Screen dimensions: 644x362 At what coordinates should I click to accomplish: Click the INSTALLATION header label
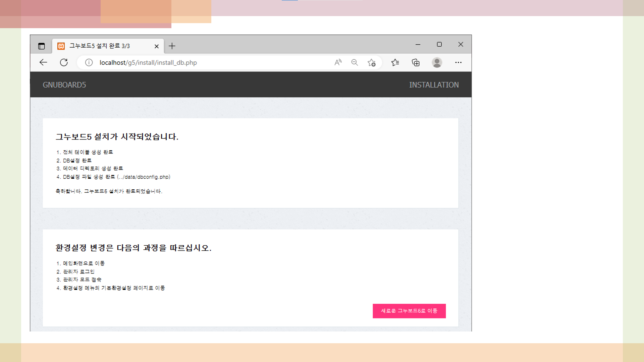(434, 85)
